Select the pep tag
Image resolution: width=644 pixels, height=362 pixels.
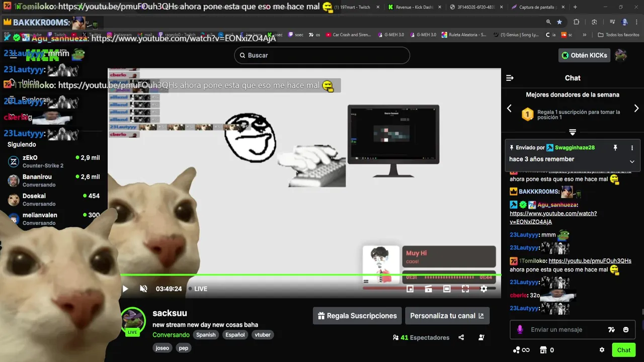[x=184, y=348]
